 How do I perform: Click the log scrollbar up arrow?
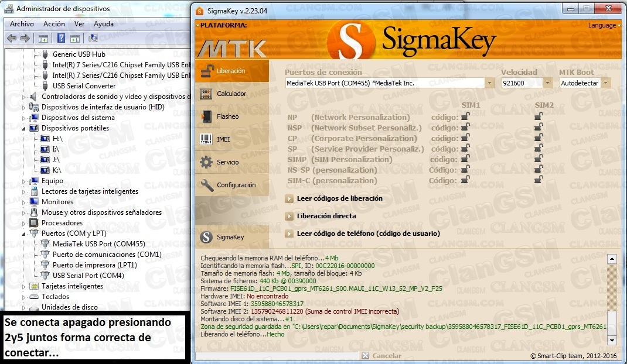pos(612,259)
